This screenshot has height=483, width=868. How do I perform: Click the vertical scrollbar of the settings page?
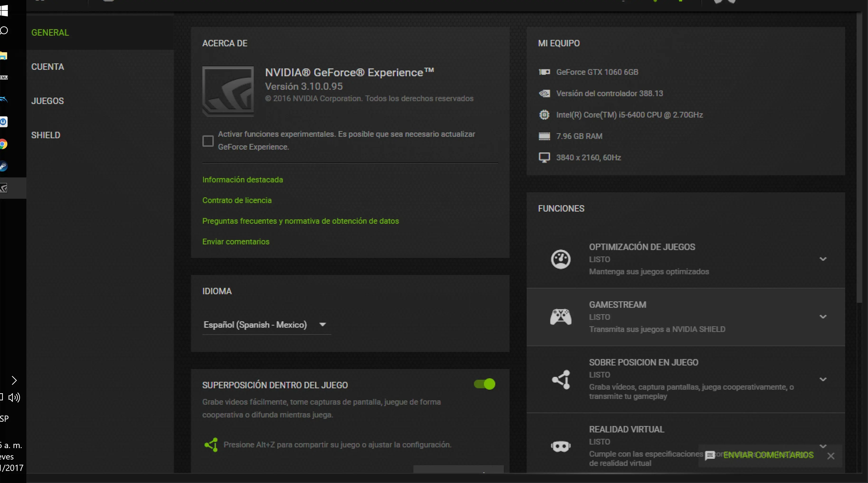click(859, 158)
